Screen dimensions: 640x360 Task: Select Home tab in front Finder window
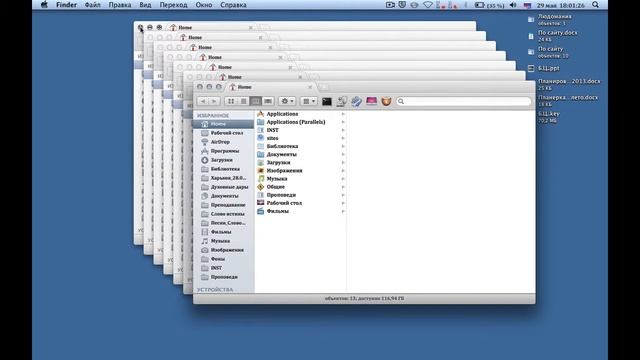coord(271,87)
